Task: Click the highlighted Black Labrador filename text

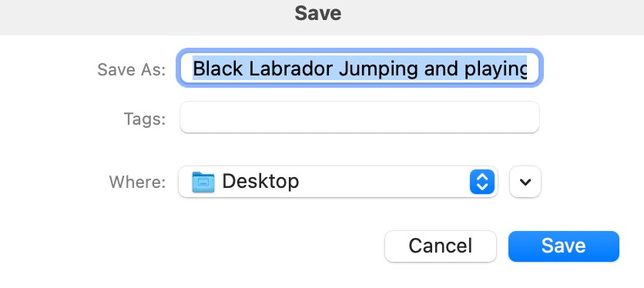Action: [360, 69]
